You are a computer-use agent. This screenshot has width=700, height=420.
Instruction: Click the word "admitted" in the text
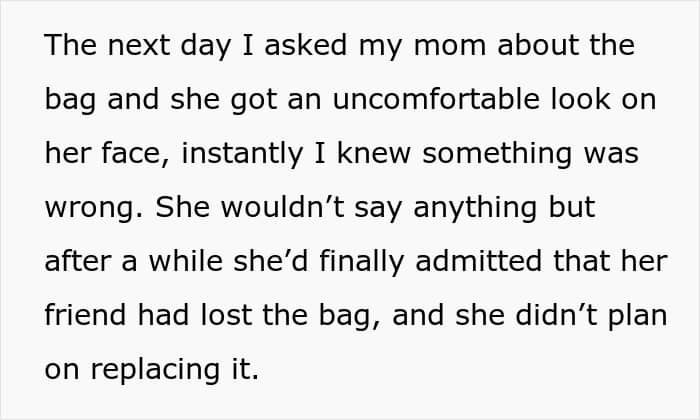pyautogui.click(x=478, y=261)
